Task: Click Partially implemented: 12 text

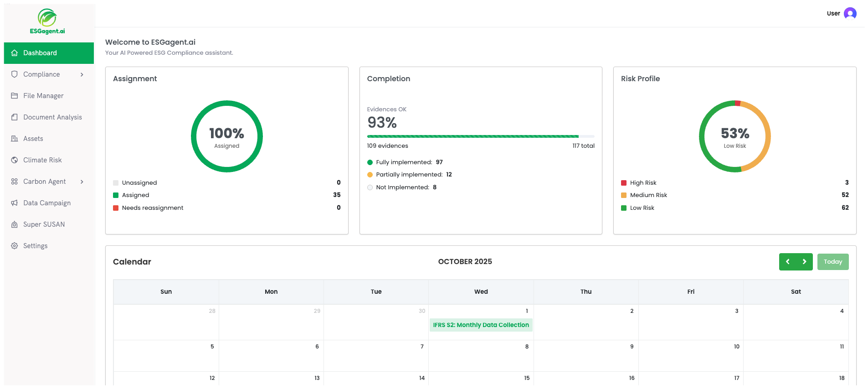Action: tap(414, 175)
